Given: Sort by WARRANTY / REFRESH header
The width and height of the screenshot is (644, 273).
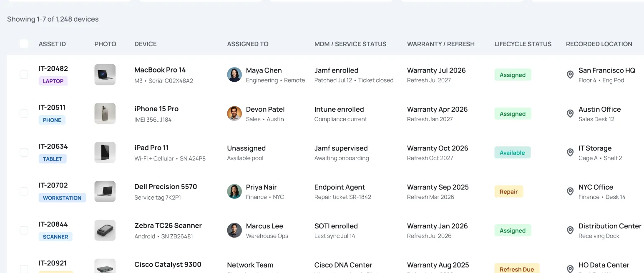Looking at the screenshot, I should [441, 44].
